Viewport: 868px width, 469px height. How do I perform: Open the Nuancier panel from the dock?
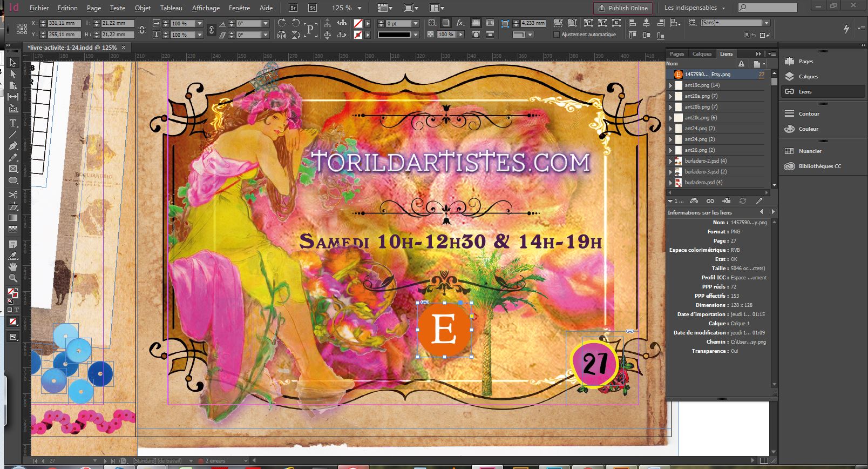pos(810,151)
